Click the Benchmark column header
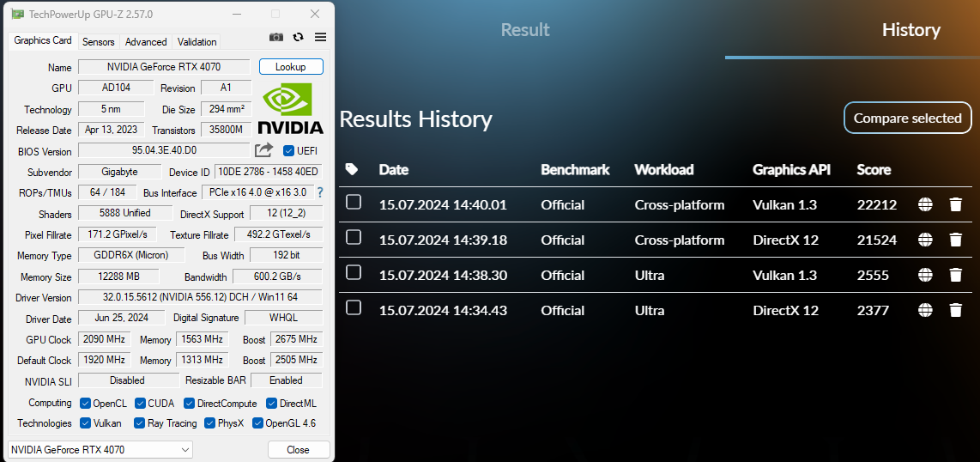This screenshot has width=980, height=462. [575, 169]
